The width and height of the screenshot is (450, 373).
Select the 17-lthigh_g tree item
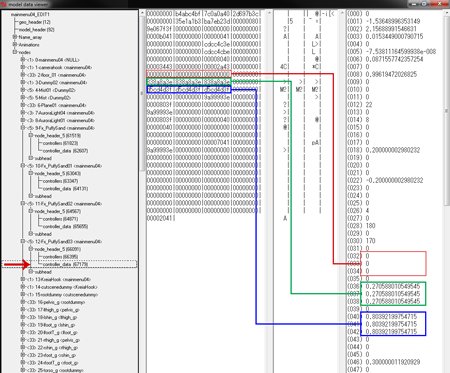tap(53, 310)
